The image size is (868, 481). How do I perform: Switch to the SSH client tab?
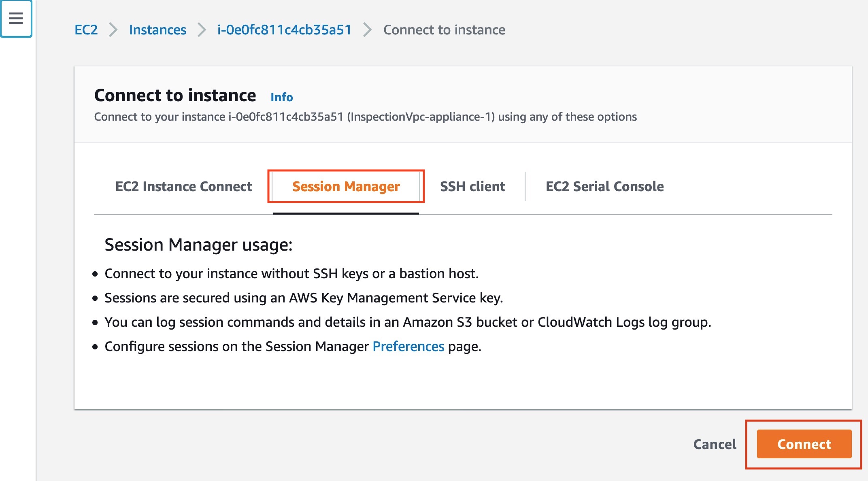point(472,187)
